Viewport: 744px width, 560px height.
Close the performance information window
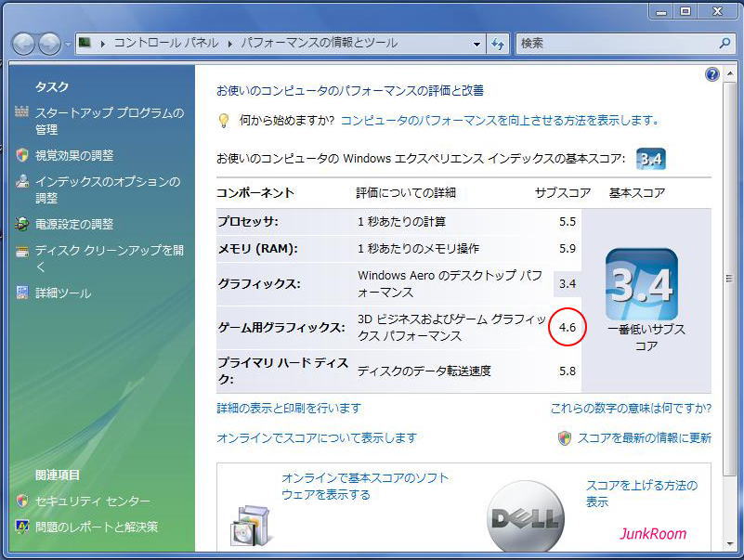tap(718, 11)
